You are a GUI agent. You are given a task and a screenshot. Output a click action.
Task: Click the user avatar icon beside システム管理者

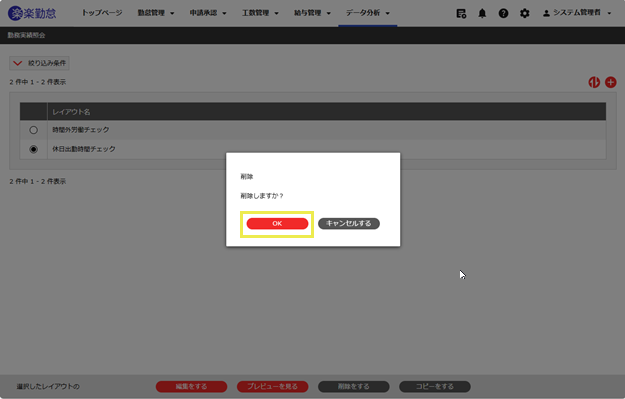pos(546,13)
